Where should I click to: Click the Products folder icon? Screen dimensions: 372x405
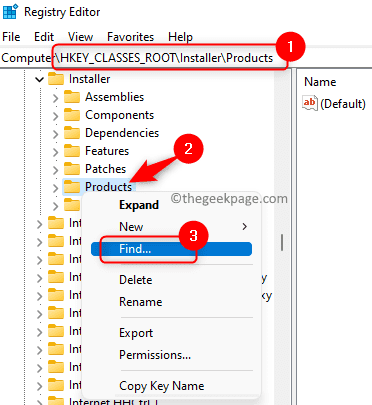72,187
